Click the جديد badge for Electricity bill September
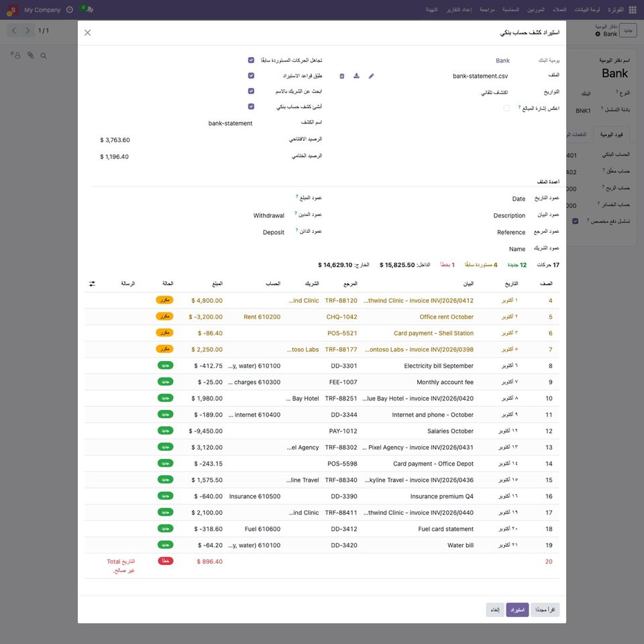Viewport: 644px width, 644px height. pyautogui.click(x=166, y=365)
